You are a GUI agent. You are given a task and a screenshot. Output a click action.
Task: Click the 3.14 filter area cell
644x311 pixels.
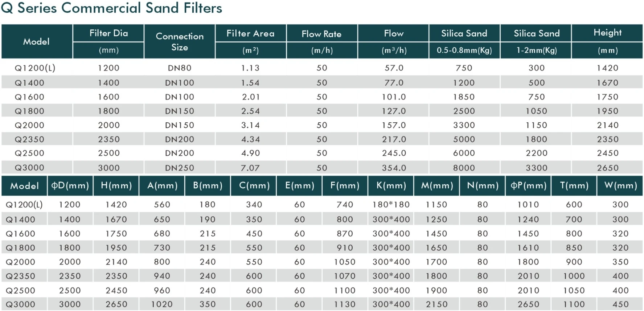(x=250, y=125)
